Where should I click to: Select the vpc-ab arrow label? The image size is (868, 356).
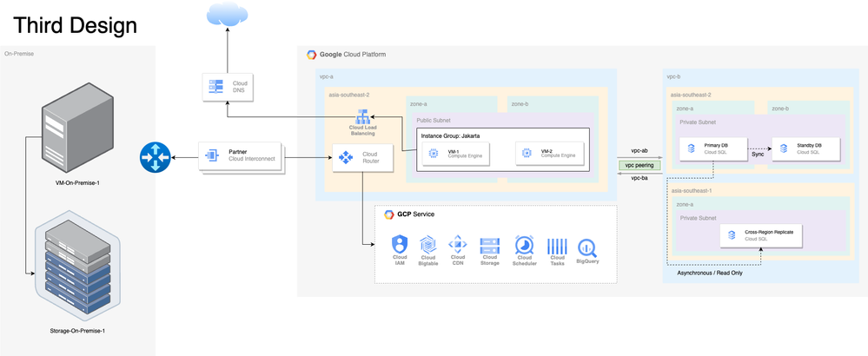click(639, 151)
